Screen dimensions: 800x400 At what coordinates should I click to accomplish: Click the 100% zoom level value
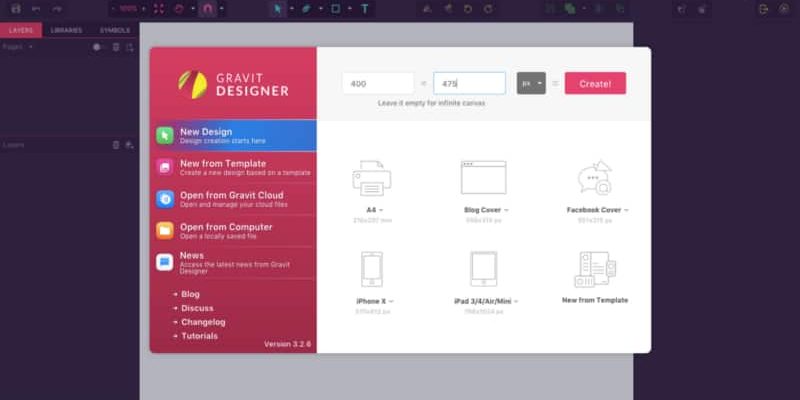pos(128,9)
